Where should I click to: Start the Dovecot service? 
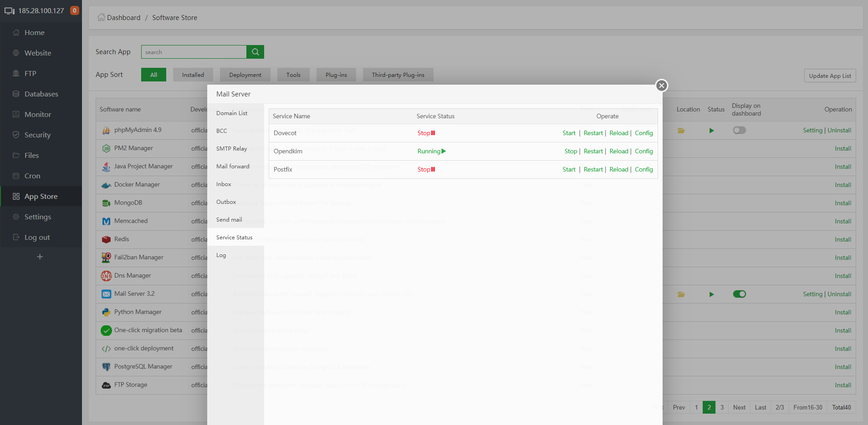[x=569, y=133]
